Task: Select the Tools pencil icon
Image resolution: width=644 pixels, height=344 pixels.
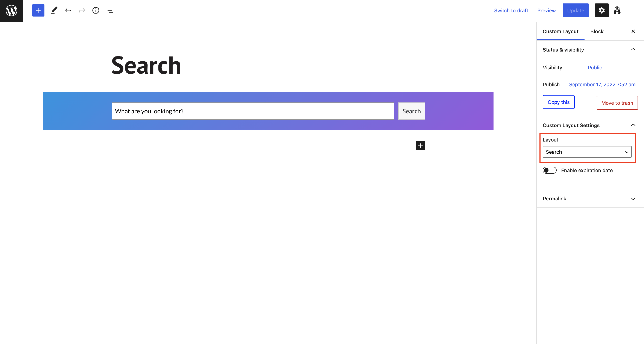Action: tap(54, 11)
